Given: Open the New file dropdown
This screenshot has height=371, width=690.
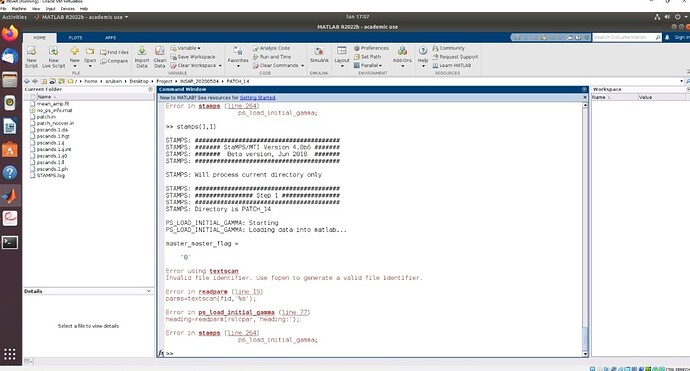Looking at the screenshot, I should (x=75, y=57).
